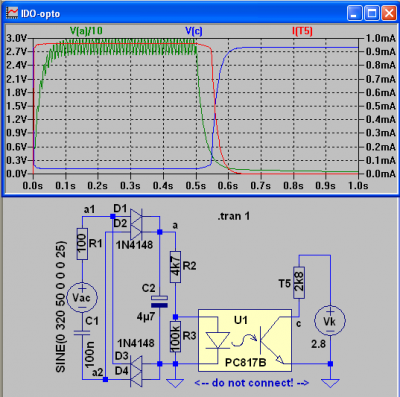Select diode D2 symbol
The width and height of the screenshot is (400, 397).
click(136, 232)
